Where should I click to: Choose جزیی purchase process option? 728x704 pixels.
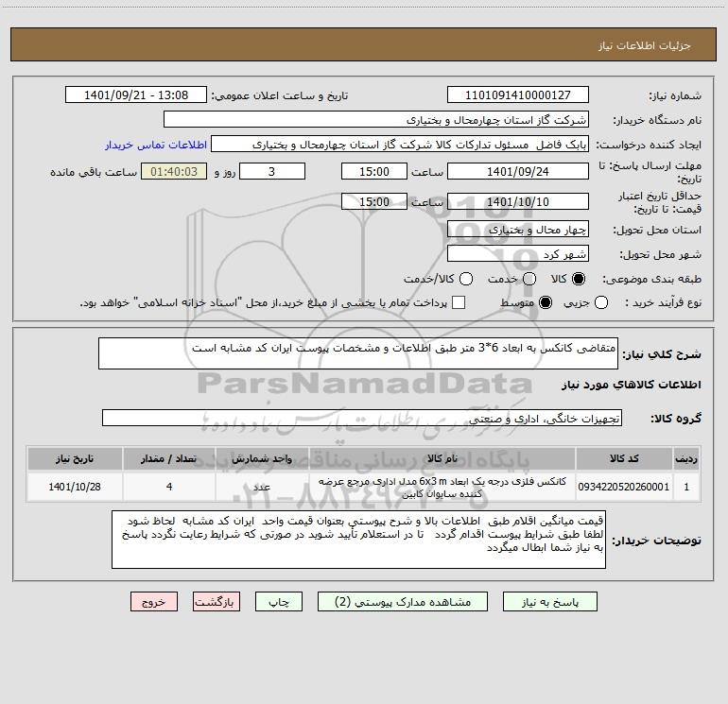[600, 302]
